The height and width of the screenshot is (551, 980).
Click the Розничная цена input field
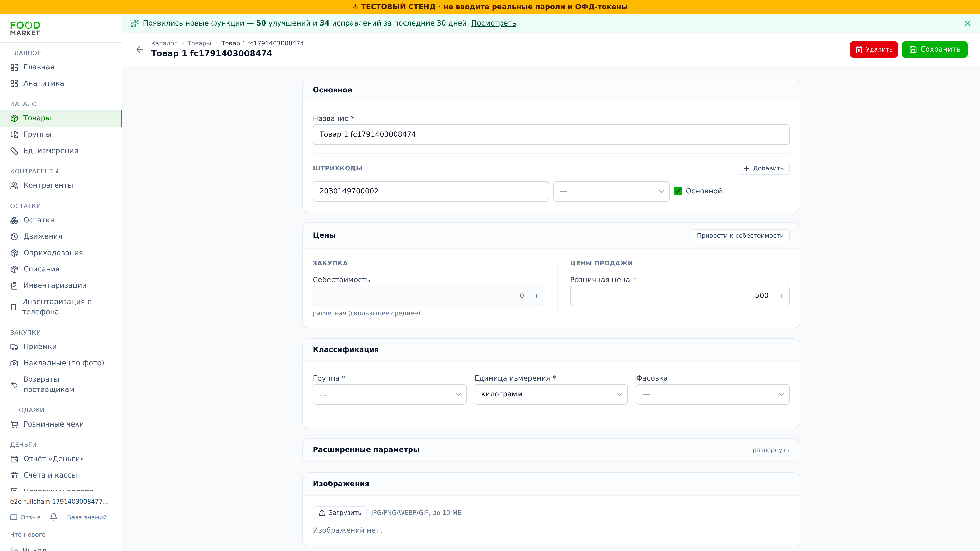point(679,296)
